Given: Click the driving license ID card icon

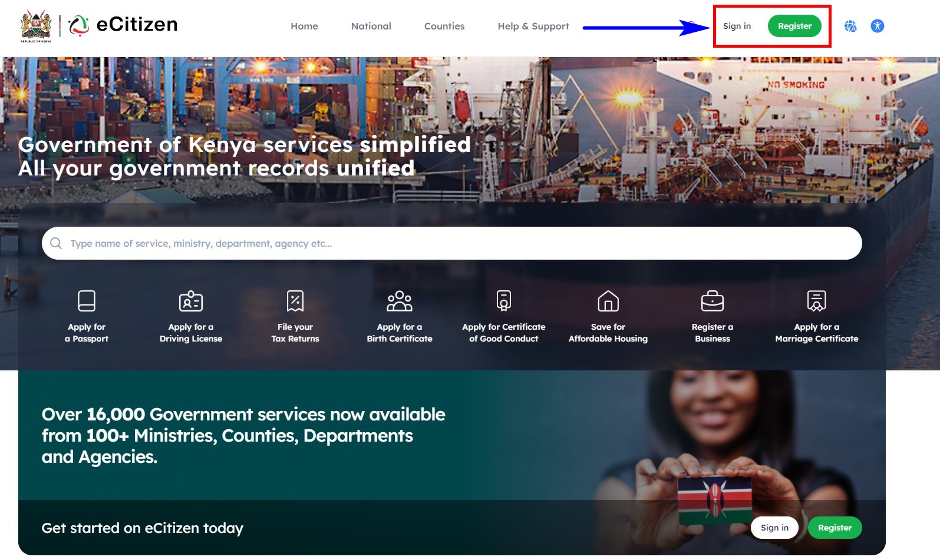Looking at the screenshot, I should click(191, 301).
